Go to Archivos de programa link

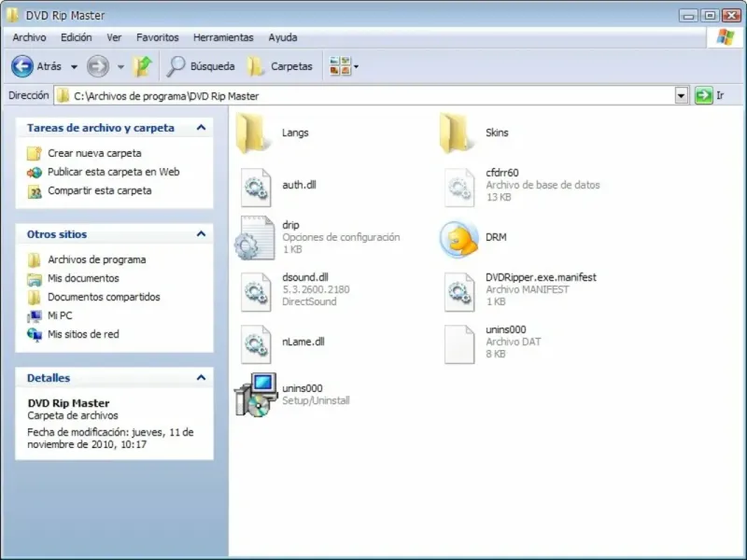[97, 259]
